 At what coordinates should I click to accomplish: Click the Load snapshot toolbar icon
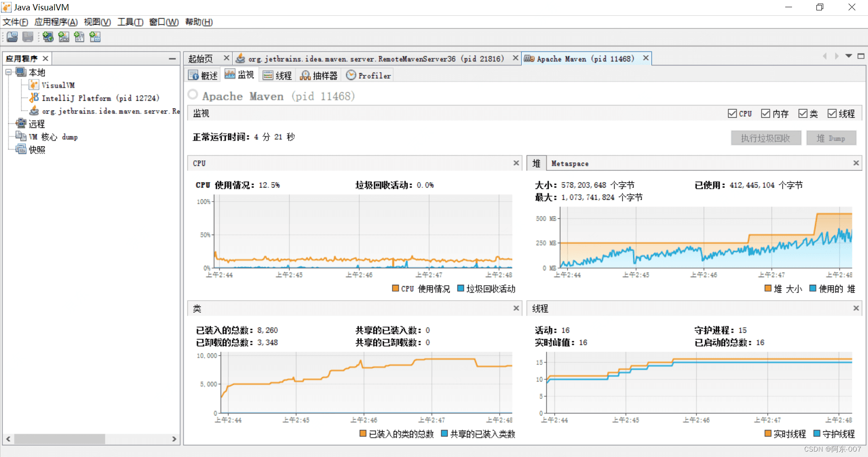[x=12, y=37]
